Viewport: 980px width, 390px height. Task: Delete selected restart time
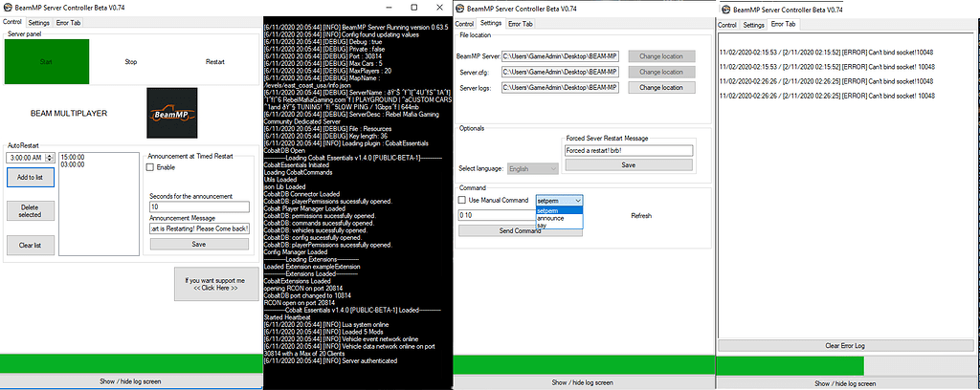pos(28,209)
